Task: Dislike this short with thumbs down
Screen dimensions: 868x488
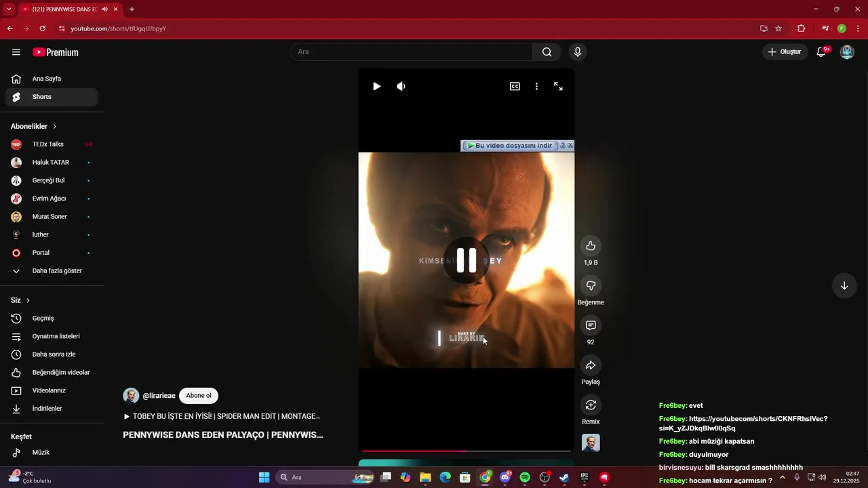Action: click(591, 285)
